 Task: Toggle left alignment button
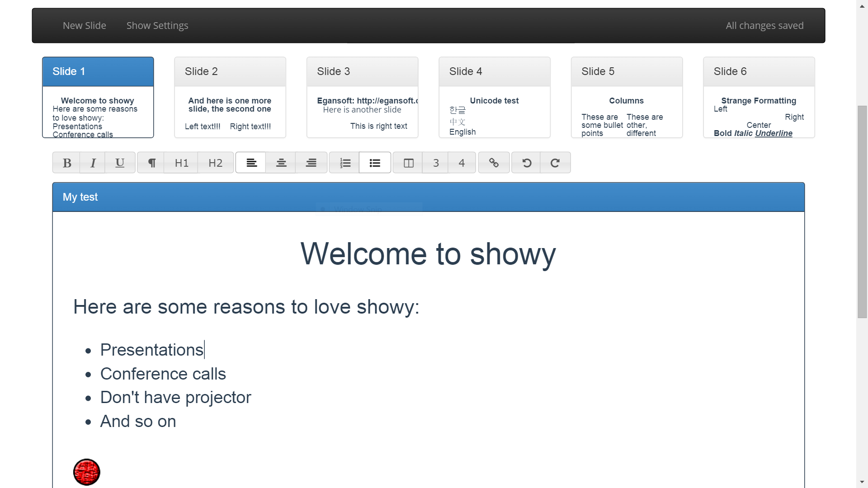(x=251, y=163)
